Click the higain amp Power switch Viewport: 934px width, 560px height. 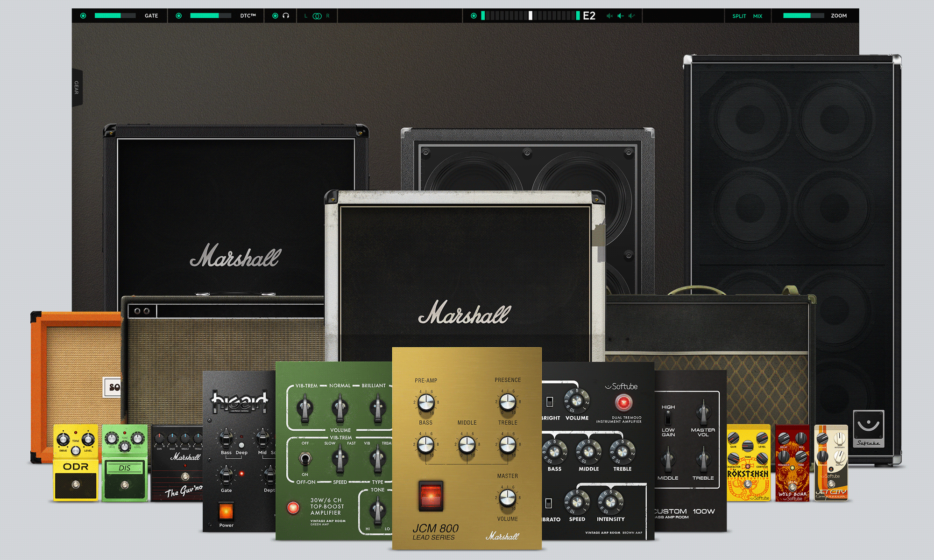click(226, 511)
